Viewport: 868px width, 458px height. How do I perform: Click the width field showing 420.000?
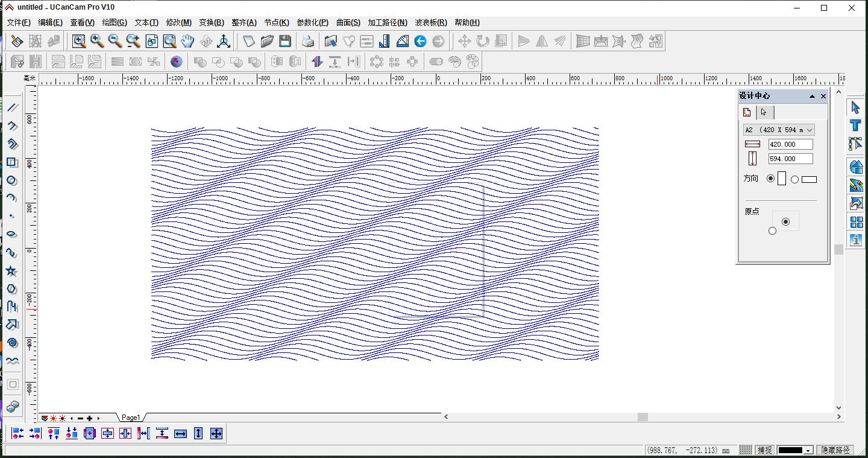tap(791, 144)
